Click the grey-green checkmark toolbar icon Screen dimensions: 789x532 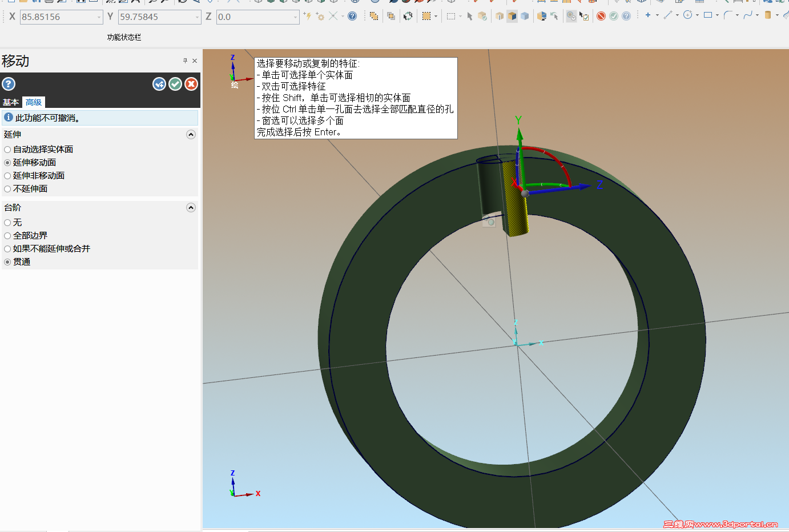click(614, 16)
